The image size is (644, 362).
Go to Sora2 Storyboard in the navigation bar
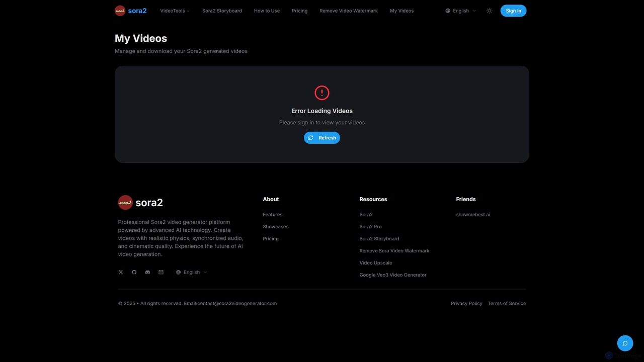[222, 11]
